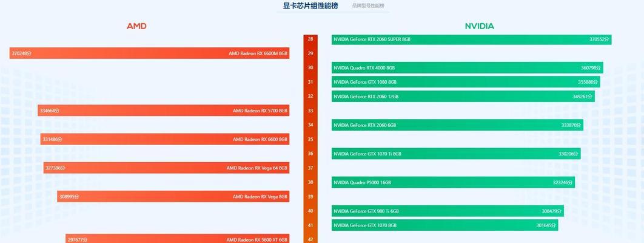Click the NVIDIA column heading

point(479,26)
